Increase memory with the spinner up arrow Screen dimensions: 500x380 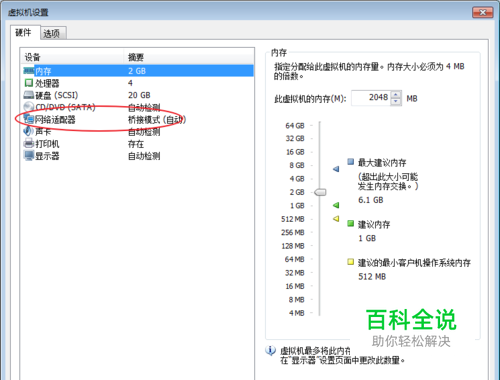396,94
